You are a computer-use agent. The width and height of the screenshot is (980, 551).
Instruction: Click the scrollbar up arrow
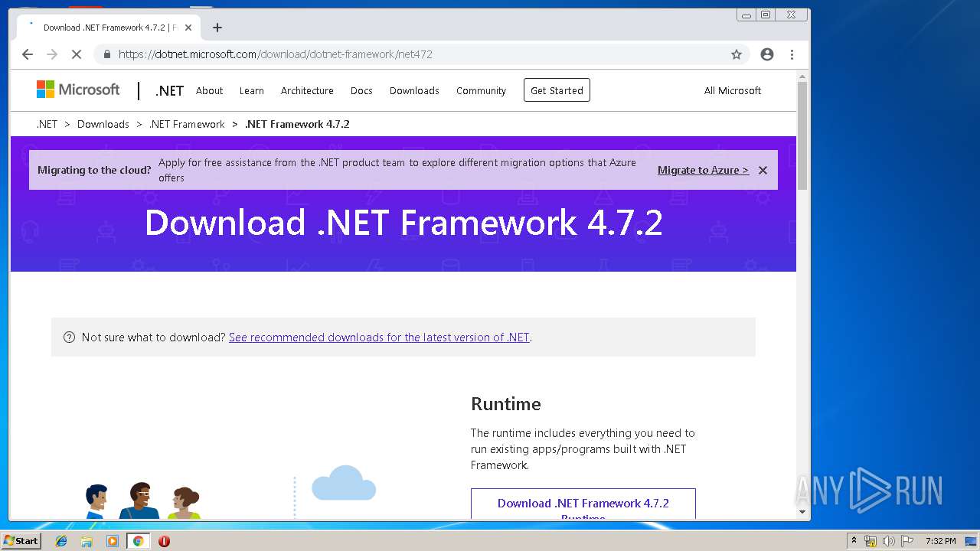click(802, 77)
